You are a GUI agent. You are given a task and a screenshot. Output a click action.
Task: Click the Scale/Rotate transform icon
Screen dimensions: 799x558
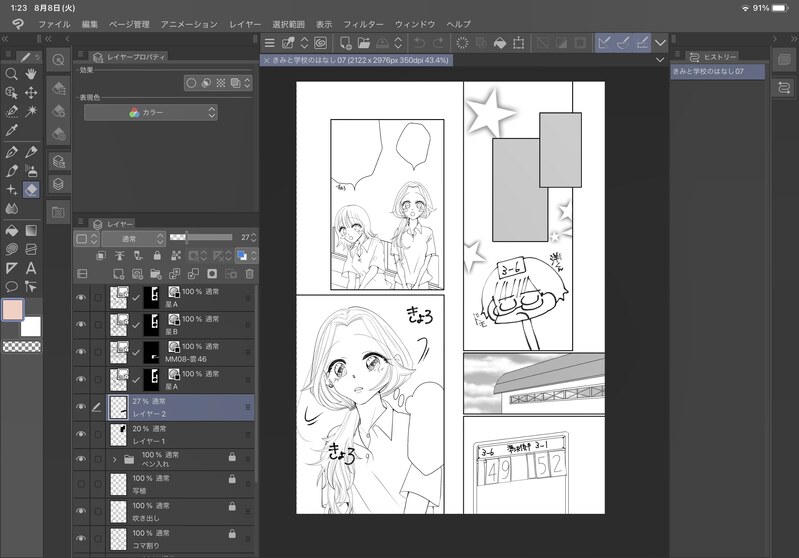pyautogui.click(x=519, y=43)
